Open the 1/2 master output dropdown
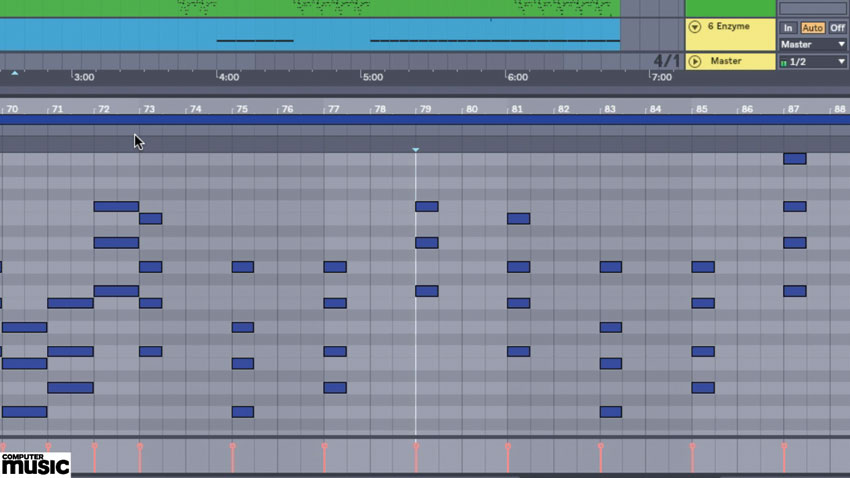This screenshot has width=850, height=478. (x=813, y=62)
